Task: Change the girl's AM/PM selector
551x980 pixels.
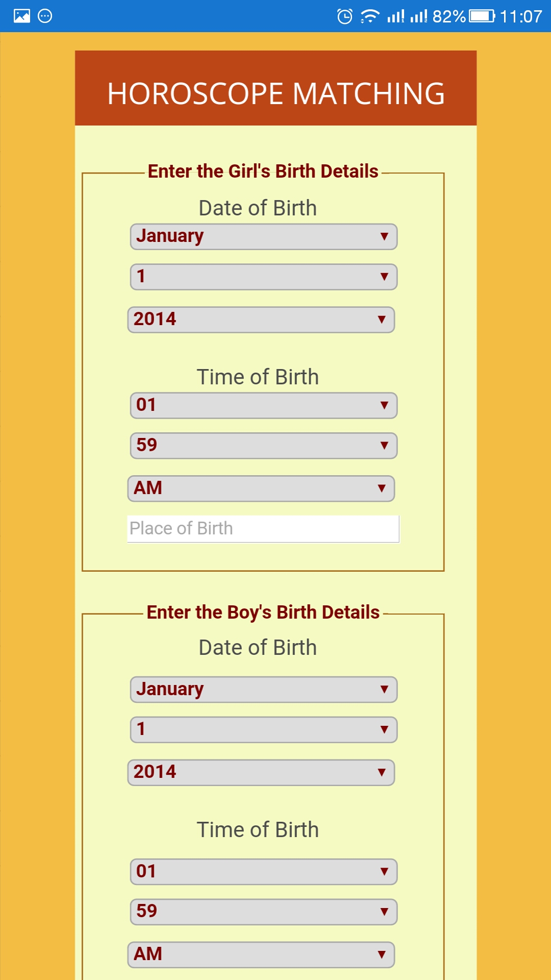Action: coord(261,489)
